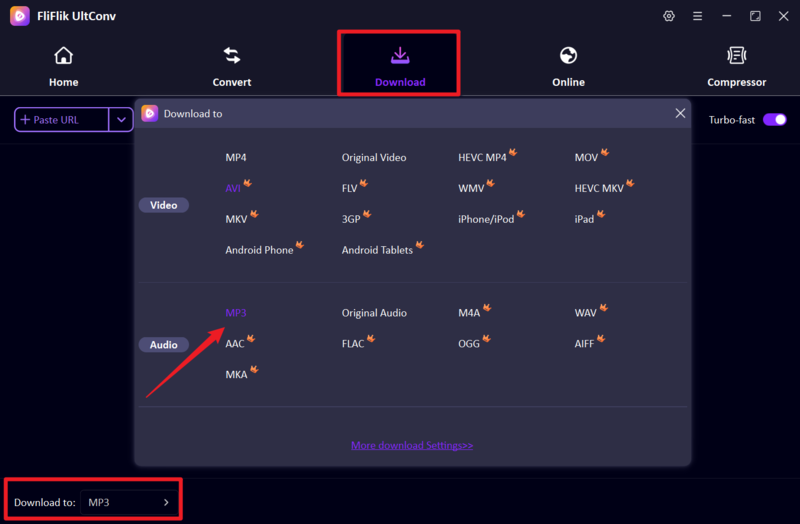Choose Original Video format option

point(374,158)
